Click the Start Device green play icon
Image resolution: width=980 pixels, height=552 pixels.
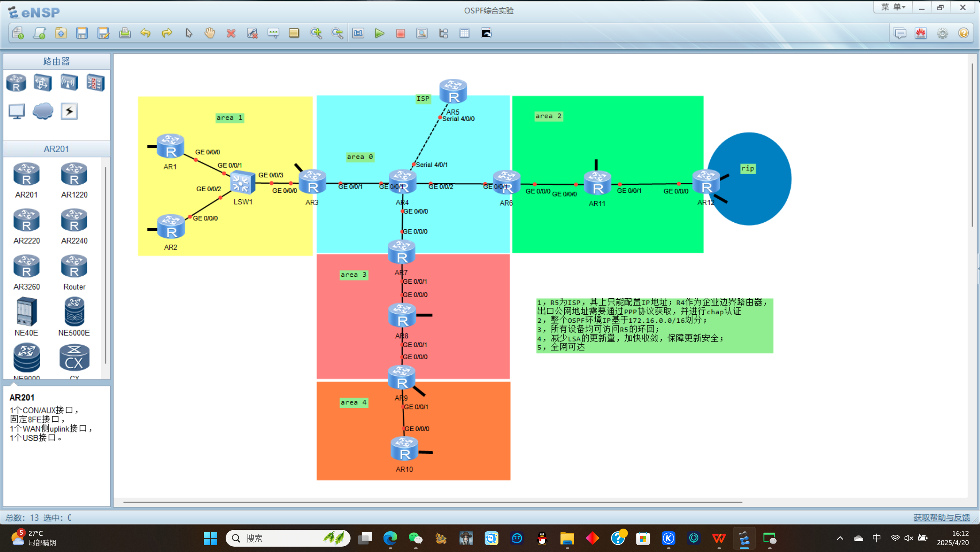coord(379,33)
